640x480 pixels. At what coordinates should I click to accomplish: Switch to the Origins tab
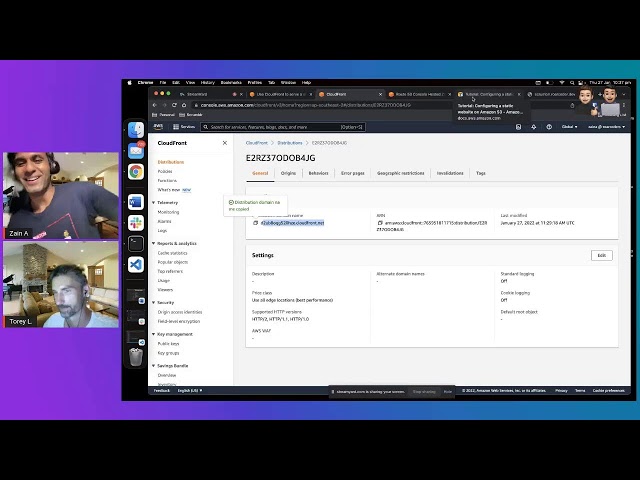[x=288, y=173]
